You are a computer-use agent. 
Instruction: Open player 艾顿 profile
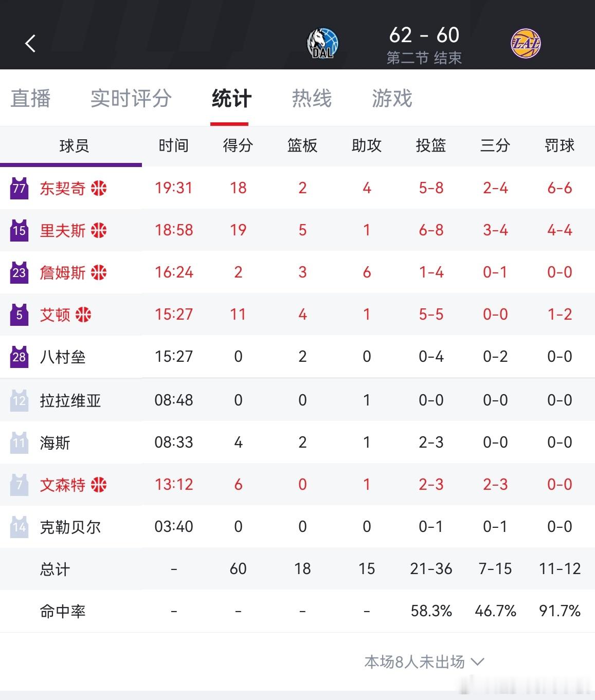tap(55, 315)
